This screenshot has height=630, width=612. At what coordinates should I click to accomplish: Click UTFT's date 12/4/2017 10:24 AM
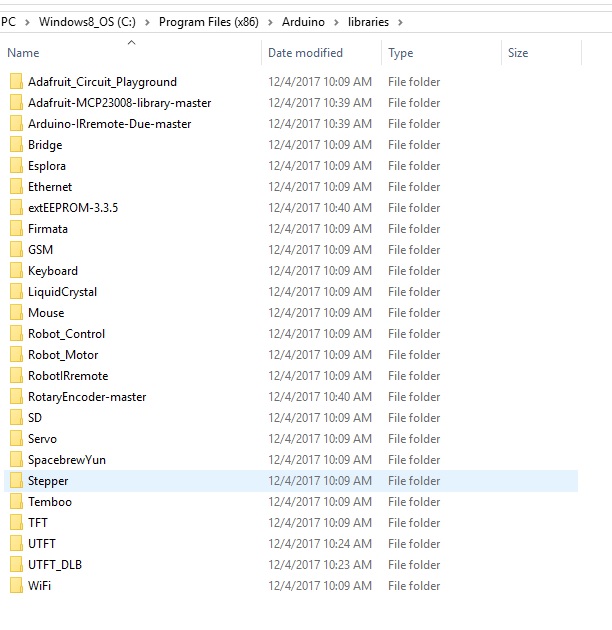click(x=320, y=544)
